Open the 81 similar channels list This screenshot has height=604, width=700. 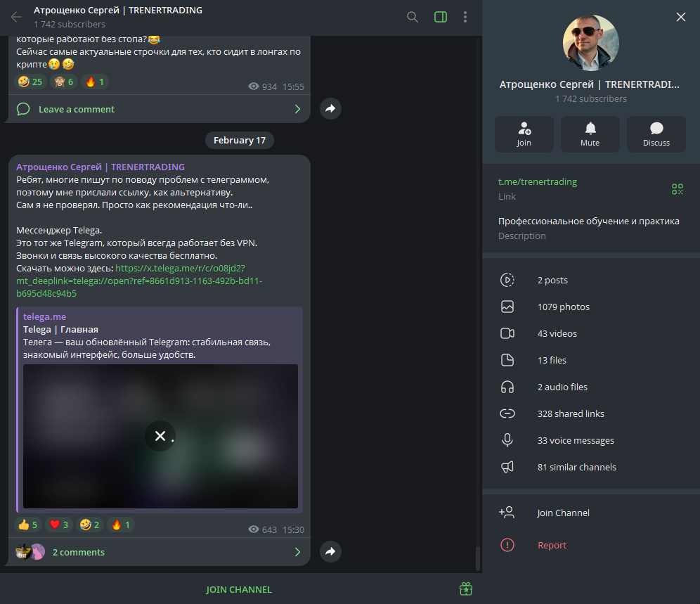pos(591,468)
